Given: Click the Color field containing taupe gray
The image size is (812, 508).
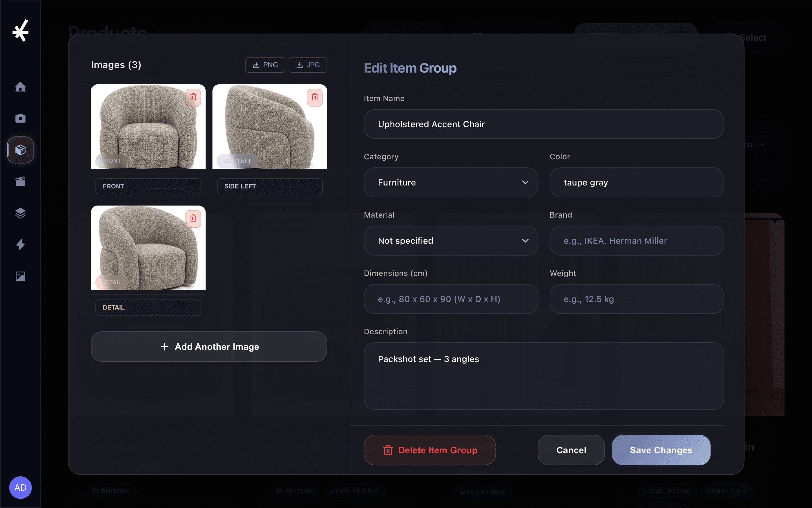Looking at the screenshot, I should pyautogui.click(x=636, y=182).
